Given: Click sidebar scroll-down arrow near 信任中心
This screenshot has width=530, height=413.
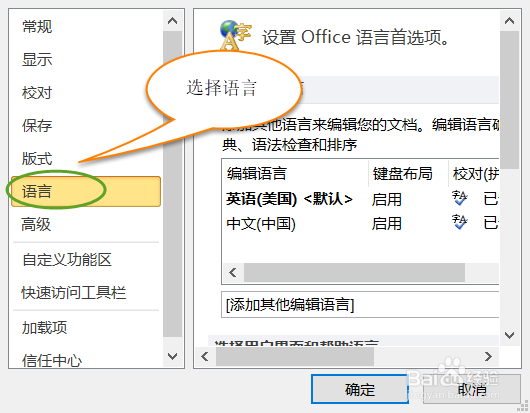Looking at the screenshot, I should coord(172,356).
